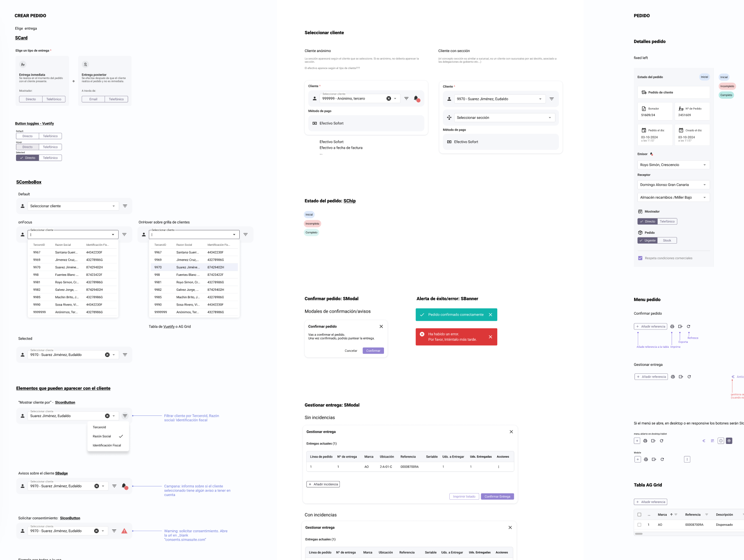Select the Imprime printer icon under Confirmar pedido
The image size is (744, 560).
tap(672, 326)
